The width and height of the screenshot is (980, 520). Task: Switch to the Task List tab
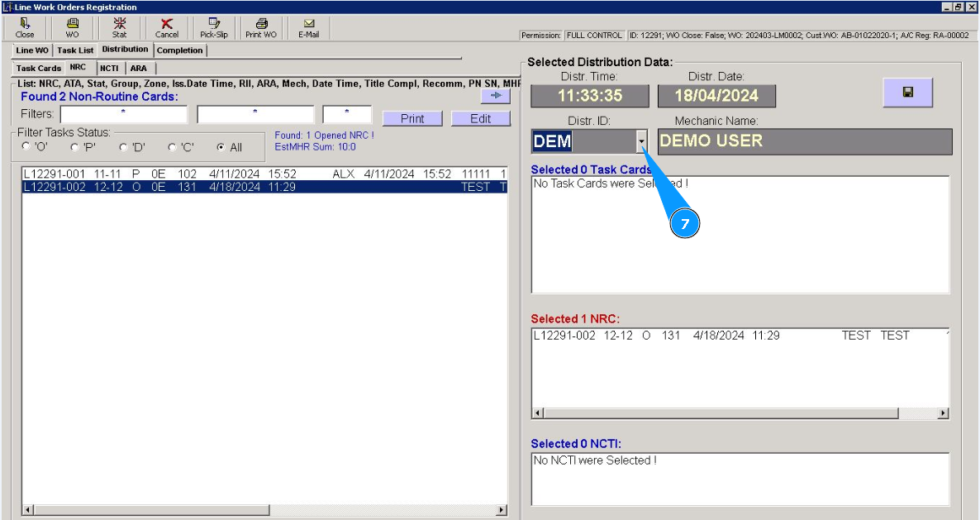pos(76,50)
